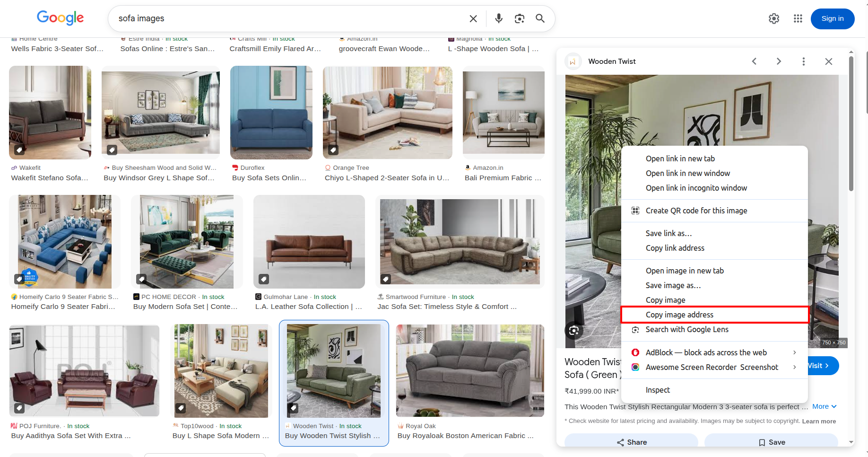Click the Sign in button
Screen dimensions: 868x457
[x=833, y=18]
